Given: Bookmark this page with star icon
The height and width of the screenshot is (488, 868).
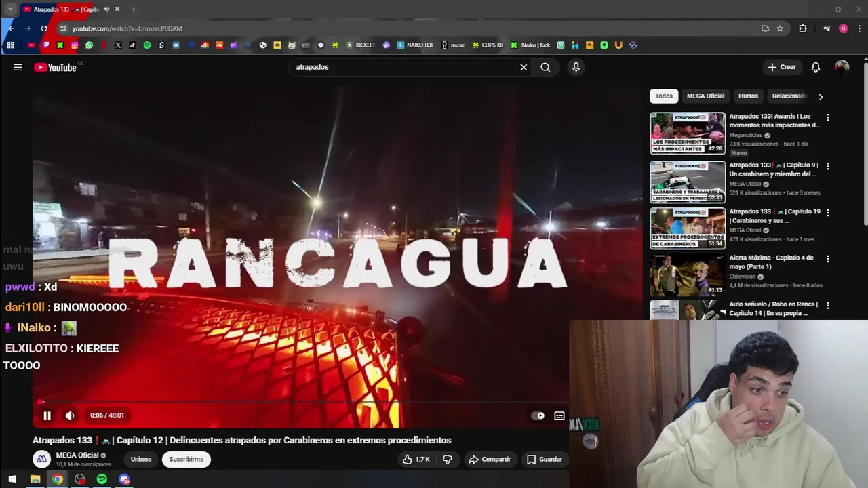Looking at the screenshot, I should tap(780, 28).
